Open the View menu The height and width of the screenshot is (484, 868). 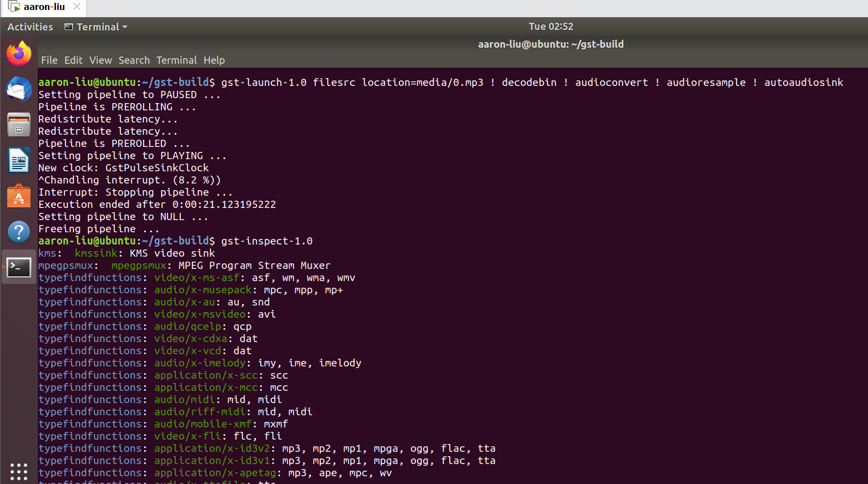click(100, 60)
